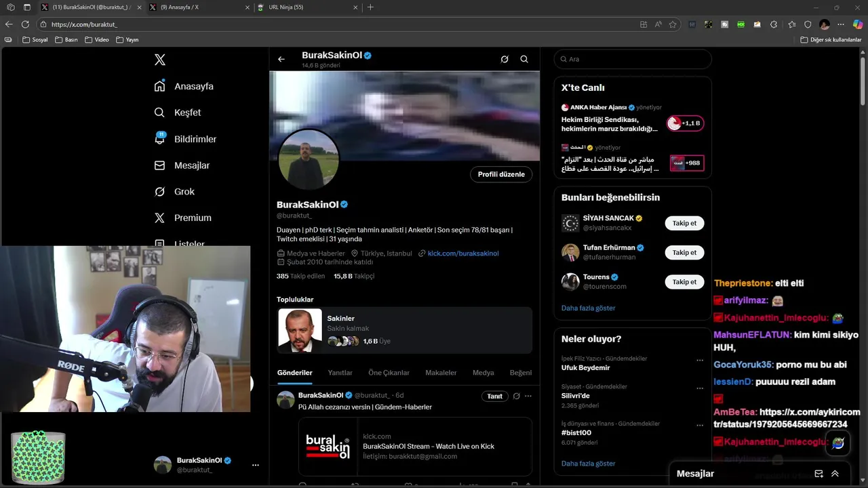Open Grok from the sidebar
The height and width of the screenshot is (488, 868).
[x=174, y=192]
